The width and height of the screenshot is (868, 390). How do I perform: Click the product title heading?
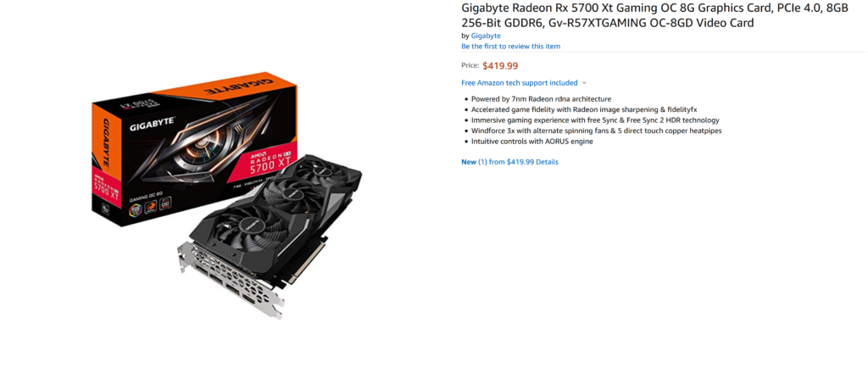coord(654,16)
